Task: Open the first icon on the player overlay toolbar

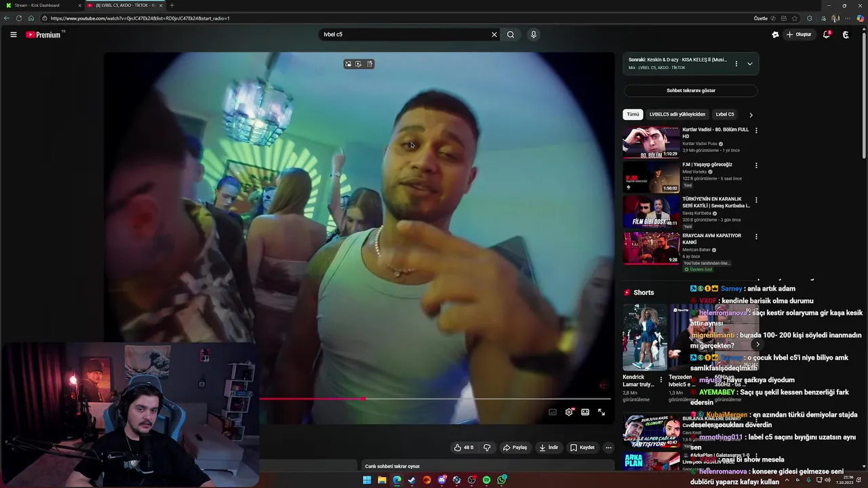Action: (x=348, y=64)
